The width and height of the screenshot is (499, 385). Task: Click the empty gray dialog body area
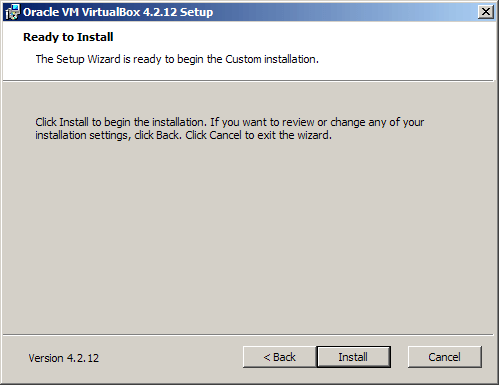248,233
